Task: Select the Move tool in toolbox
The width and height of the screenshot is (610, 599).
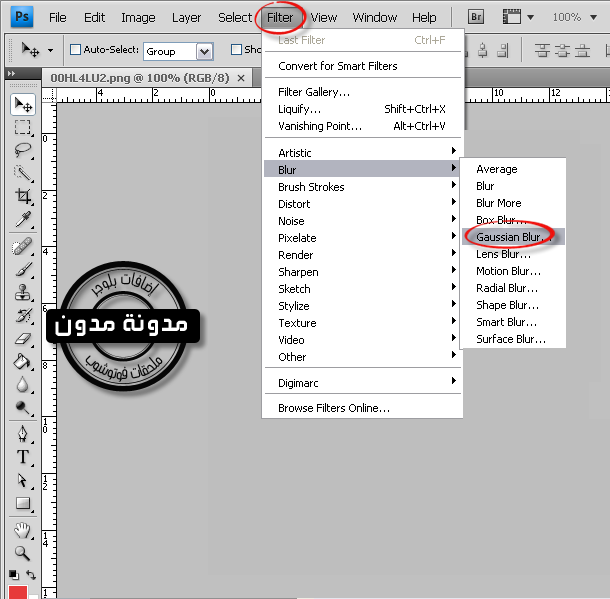Action: [23, 104]
